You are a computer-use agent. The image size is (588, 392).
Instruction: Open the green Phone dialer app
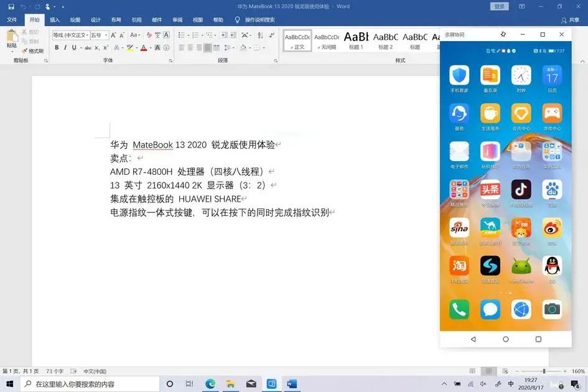(x=459, y=309)
